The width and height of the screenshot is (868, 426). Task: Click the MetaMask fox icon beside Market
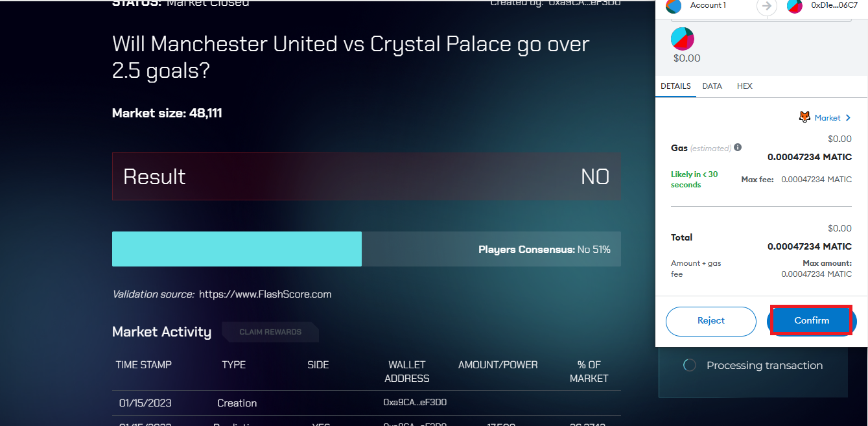coord(804,117)
